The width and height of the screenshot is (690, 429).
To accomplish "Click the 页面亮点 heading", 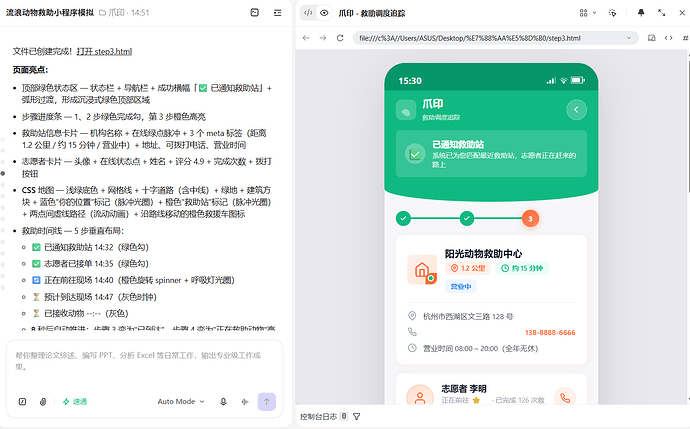I will point(30,70).
